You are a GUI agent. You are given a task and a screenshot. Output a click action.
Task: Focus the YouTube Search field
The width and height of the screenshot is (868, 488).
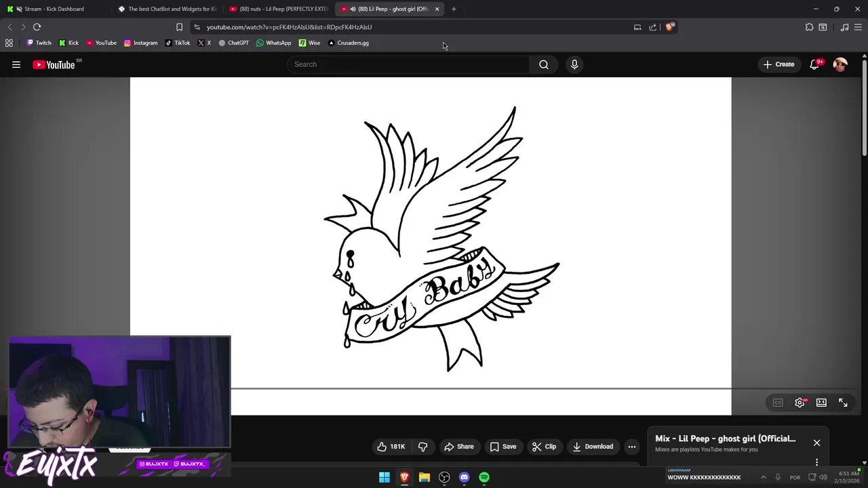click(409, 64)
